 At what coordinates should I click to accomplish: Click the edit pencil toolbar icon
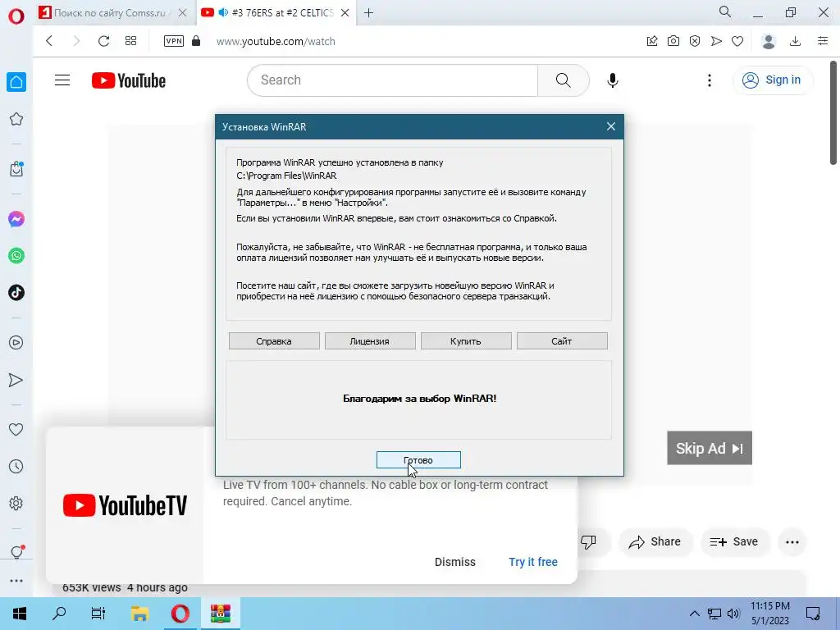click(x=652, y=41)
